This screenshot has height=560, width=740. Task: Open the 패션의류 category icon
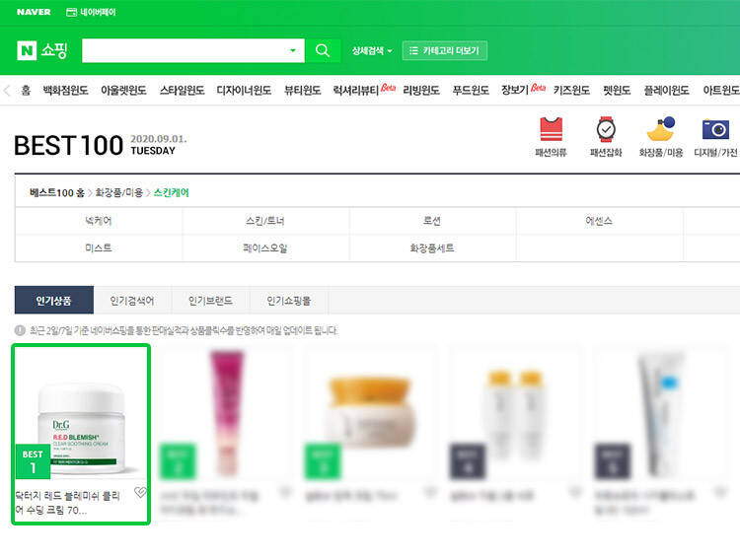(551, 136)
